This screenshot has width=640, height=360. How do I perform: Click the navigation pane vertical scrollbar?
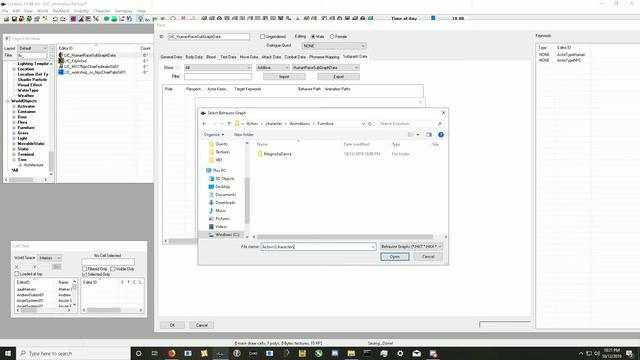click(x=247, y=200)
